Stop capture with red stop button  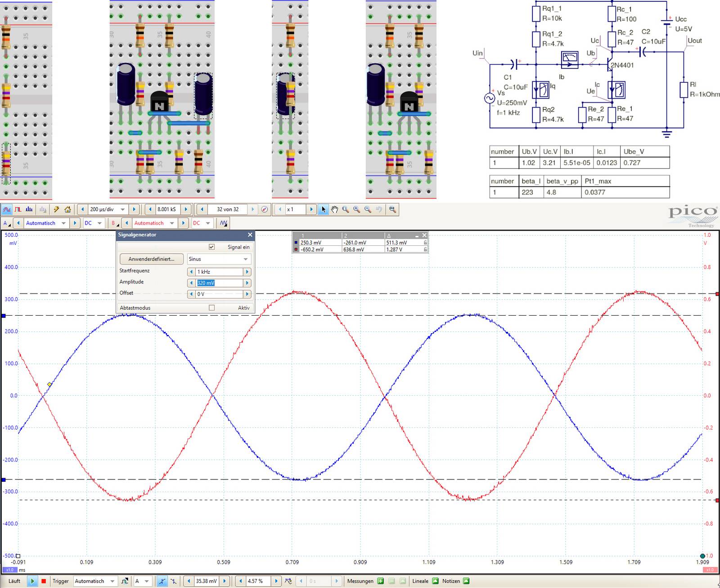[44, 581]
